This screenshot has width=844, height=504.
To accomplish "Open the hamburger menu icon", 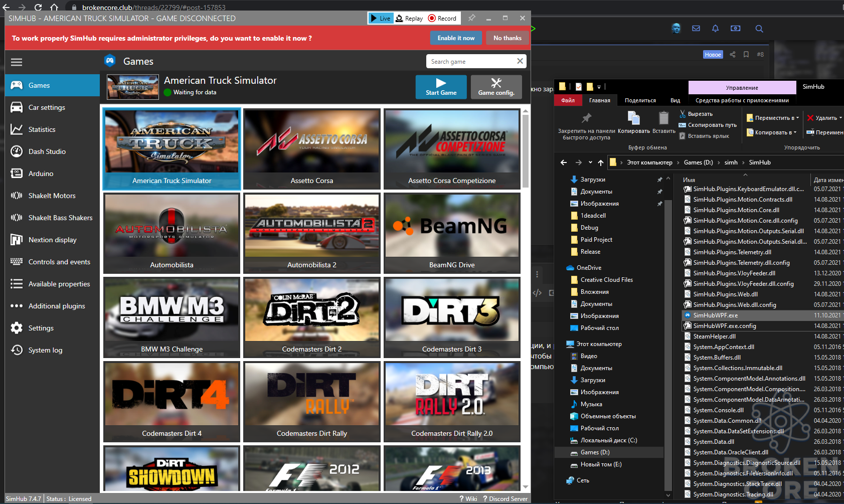I will pyautogui.click(x=17, y=62).
